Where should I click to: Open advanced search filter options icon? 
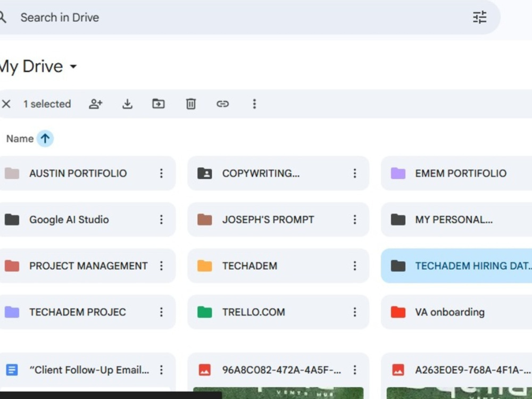click(479, 18)
